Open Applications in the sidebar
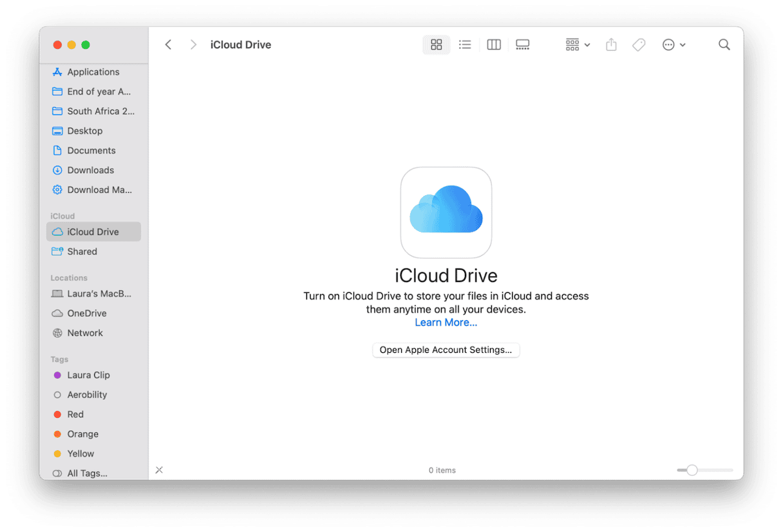The height and width of the screenshot is (532, 783). pyautogui.click(x=93, y=72)
